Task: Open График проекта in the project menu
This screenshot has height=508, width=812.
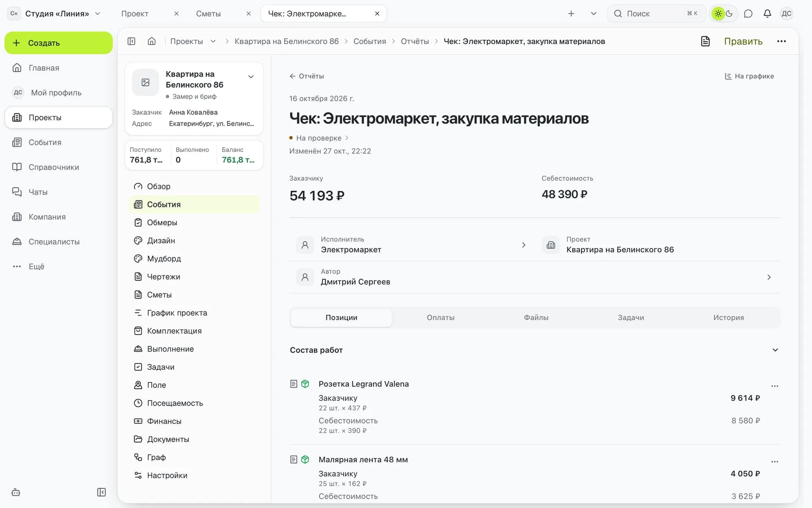Action: click(x=194, y=313)
